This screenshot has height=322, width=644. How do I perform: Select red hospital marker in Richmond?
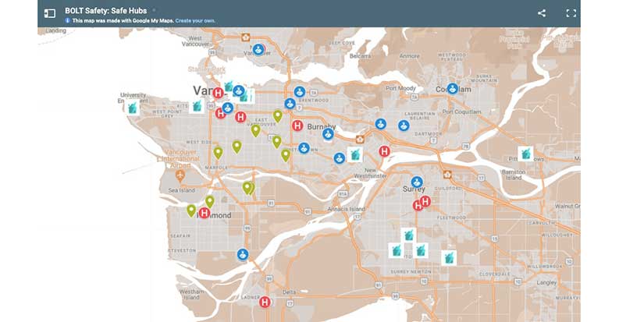(x=205, y=213)
